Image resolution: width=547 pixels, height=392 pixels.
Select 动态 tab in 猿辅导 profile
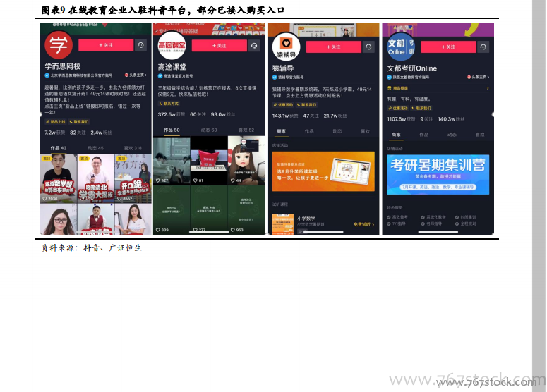click(337, 131)
